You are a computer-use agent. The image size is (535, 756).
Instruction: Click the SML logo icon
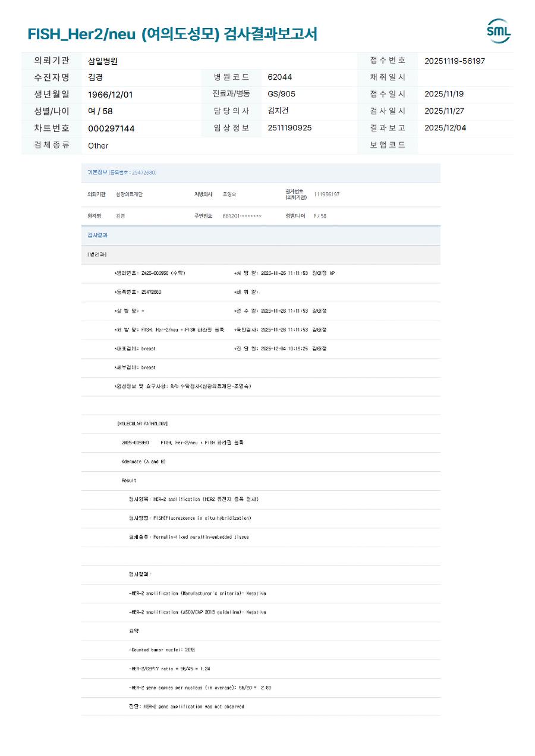(498, 31)
